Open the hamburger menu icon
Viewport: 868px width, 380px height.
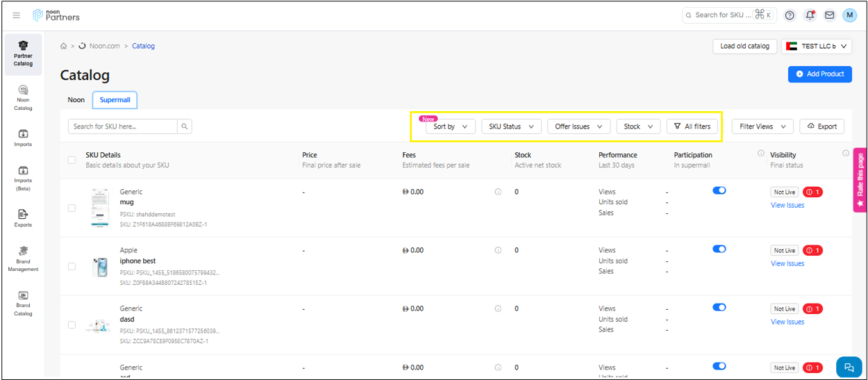click(17, 15)
